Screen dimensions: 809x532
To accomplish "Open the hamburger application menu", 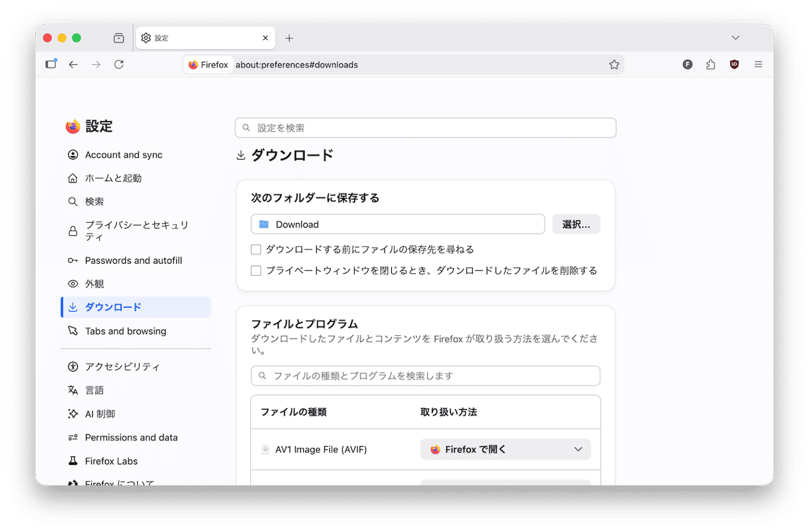I will coord(758,65).
